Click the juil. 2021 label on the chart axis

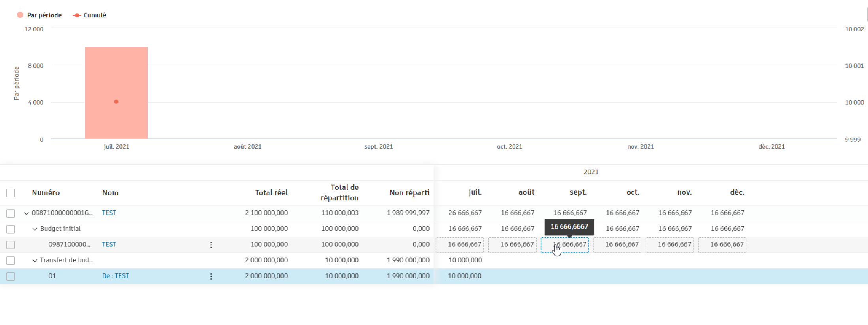(x=116, y=147)
